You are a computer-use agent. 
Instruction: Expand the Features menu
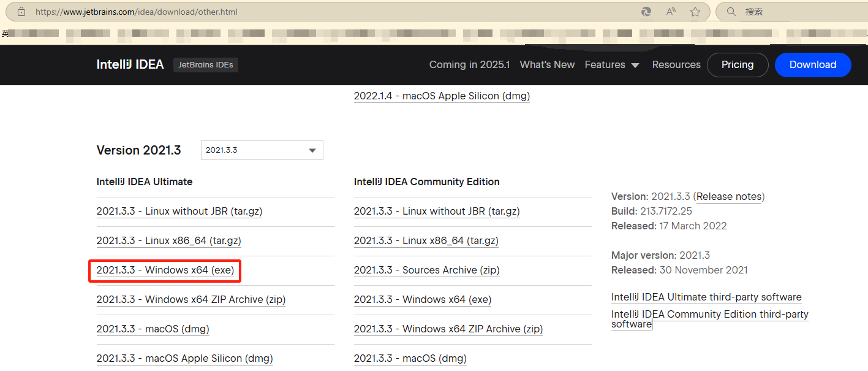612,64
